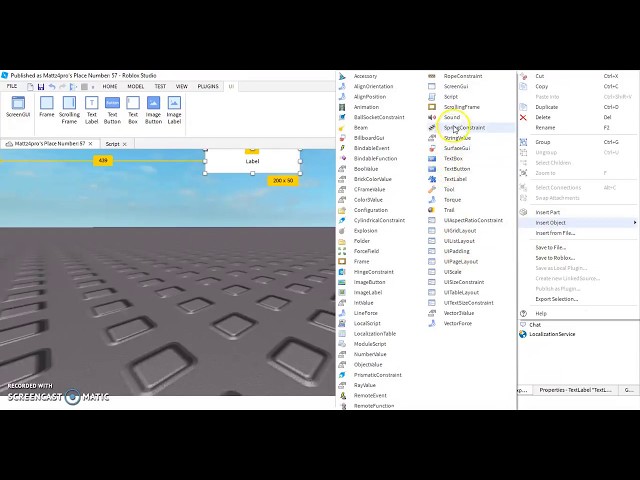Screen dimensions: 640x480
Task: Click the Redo arrow in quick toolbar
Action: point(62,87)
